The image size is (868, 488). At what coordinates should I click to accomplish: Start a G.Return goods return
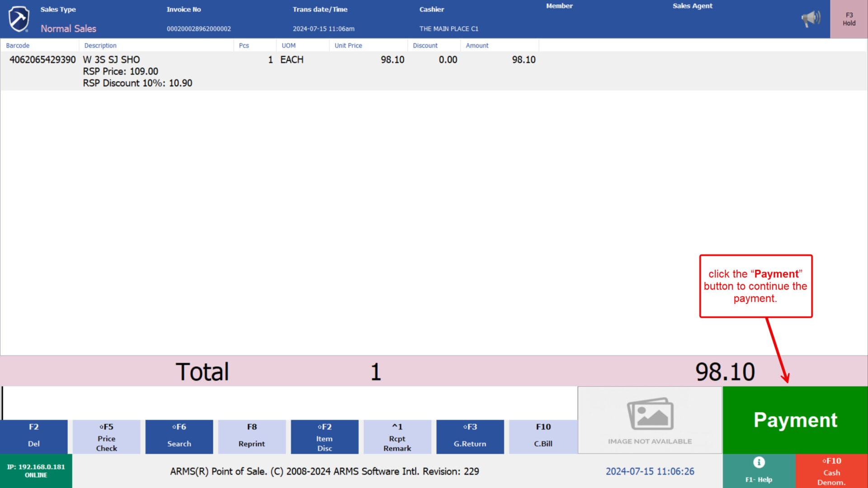[x=470, y=437]
